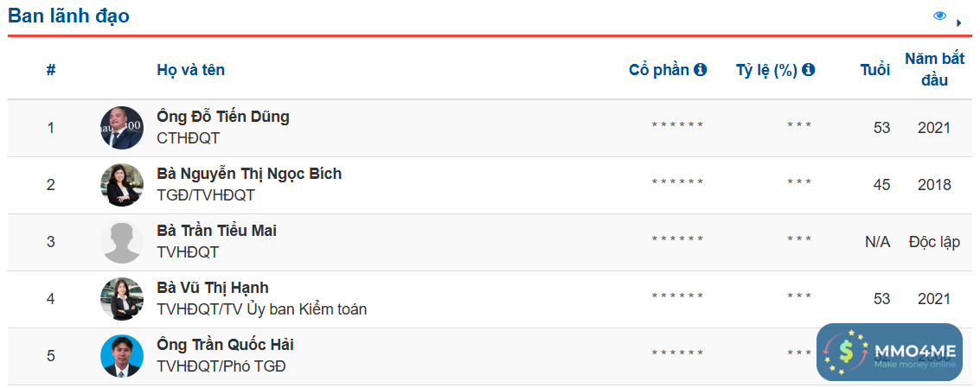Click info icon beside Cổ phần

(x=701, y=70)
